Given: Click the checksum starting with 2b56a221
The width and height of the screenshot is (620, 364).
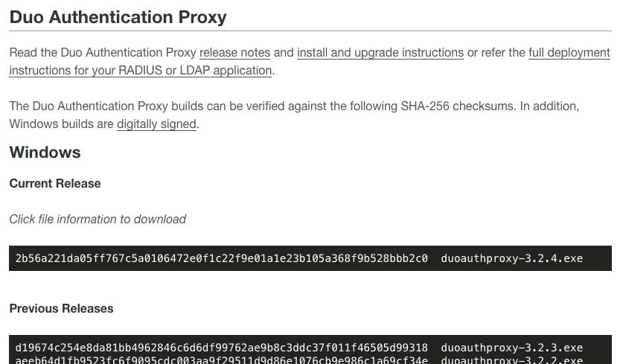Looking at the screenshot, I should point(221,258).
